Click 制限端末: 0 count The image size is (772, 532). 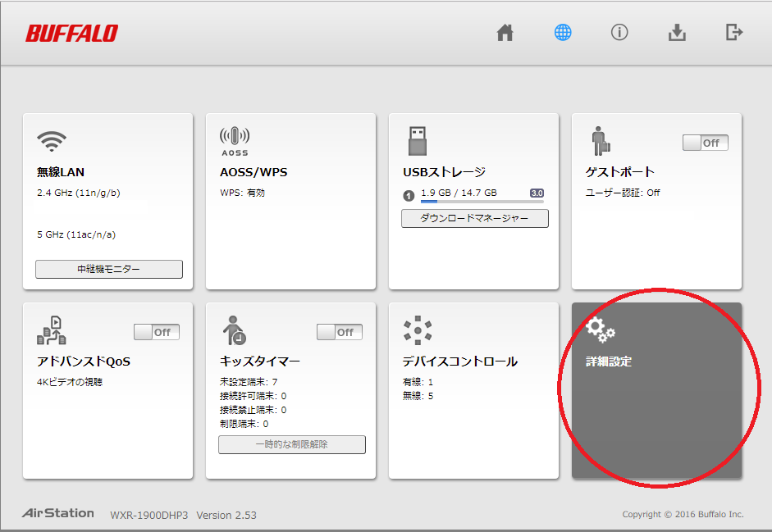[244, 424]
